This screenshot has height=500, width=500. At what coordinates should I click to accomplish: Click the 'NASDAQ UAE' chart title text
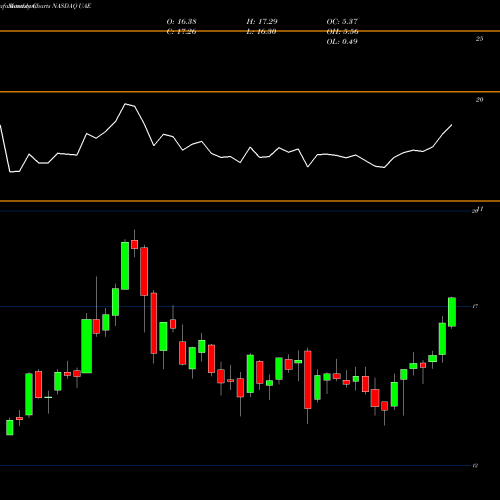(71, 6)
